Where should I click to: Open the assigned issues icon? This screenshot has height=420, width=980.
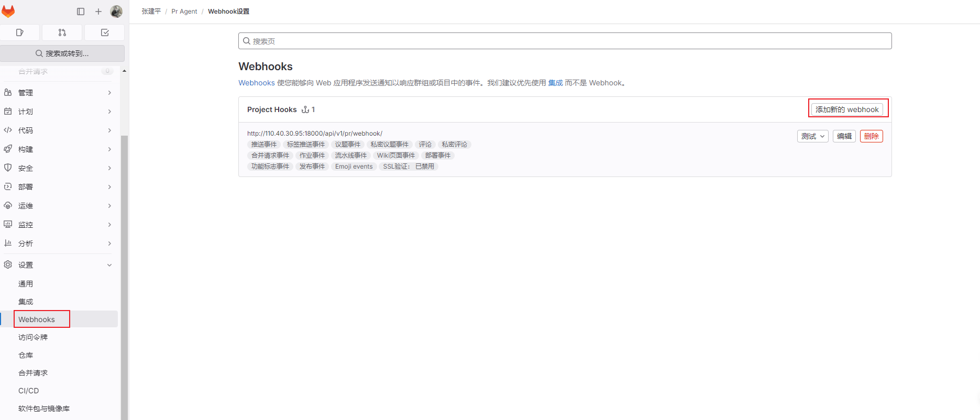tap(20, 32)
